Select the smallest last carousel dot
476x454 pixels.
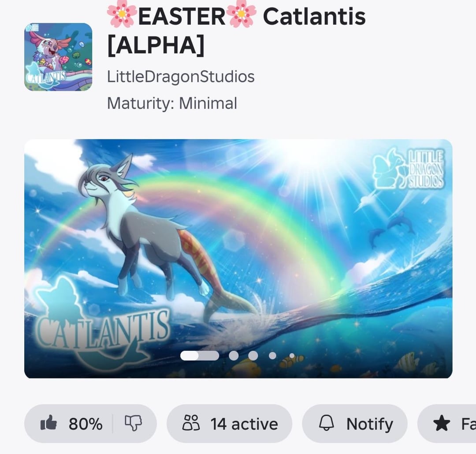[x=292, y=356]
